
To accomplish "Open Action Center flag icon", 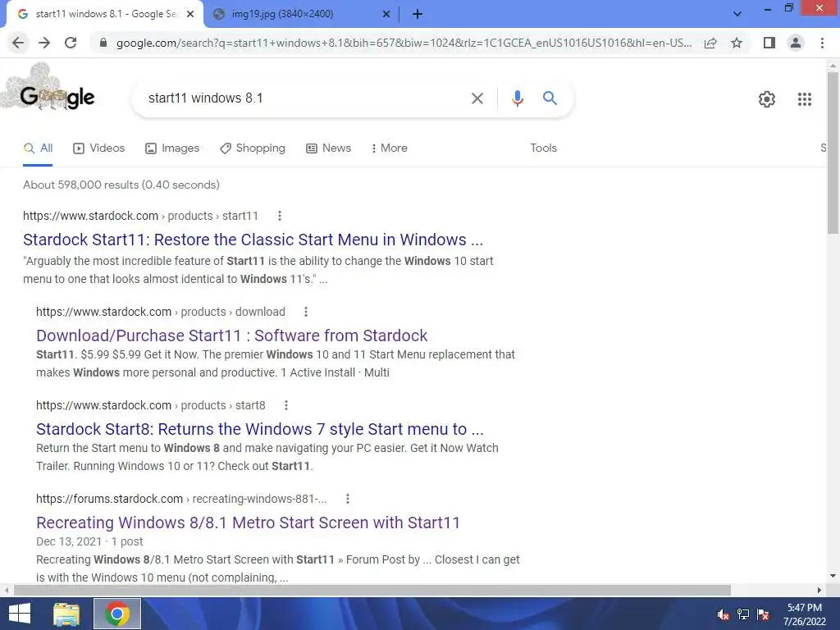I will [763, 614].
